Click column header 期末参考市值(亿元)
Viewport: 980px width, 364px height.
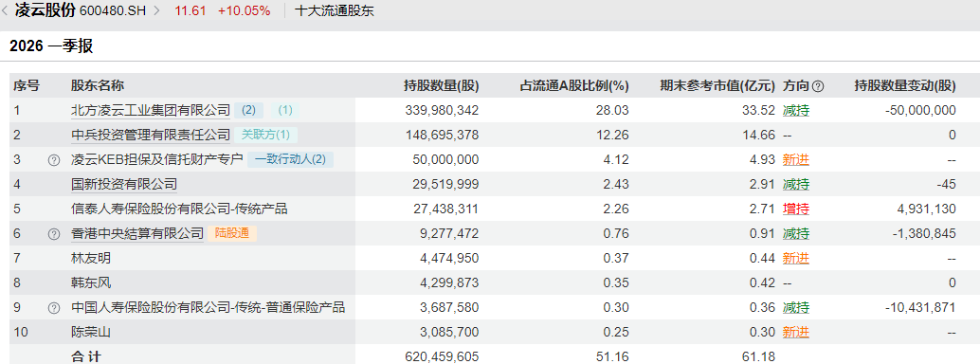coord(717,86)
